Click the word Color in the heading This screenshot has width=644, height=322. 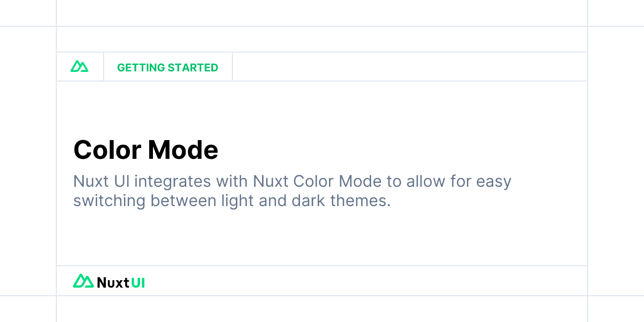[107, 150]
